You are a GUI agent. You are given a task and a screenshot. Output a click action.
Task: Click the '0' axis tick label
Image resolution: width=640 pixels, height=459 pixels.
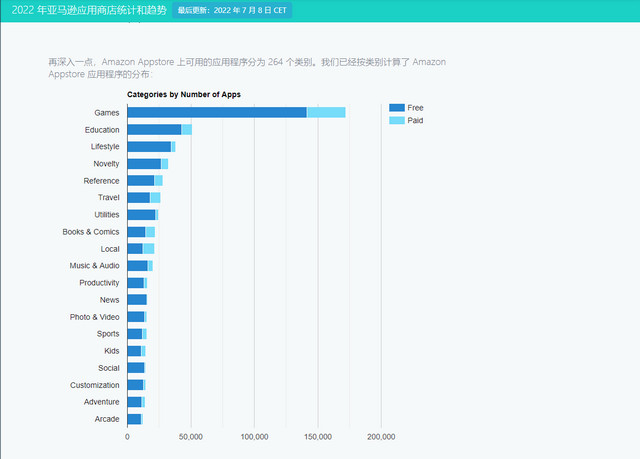tap(127, 437)
